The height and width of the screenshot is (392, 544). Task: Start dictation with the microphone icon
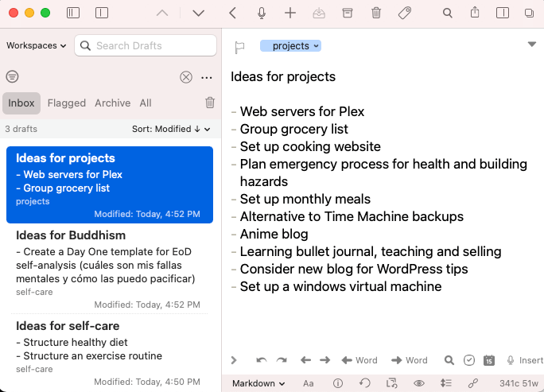pyautogui.click(x=262, y=14)
